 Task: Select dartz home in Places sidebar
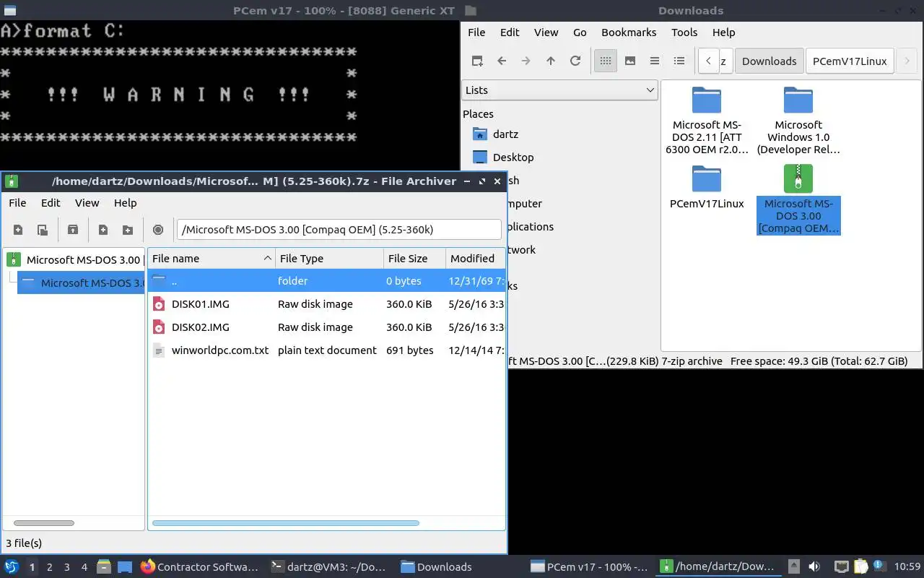pyautogui.click(x=505, y=134)
